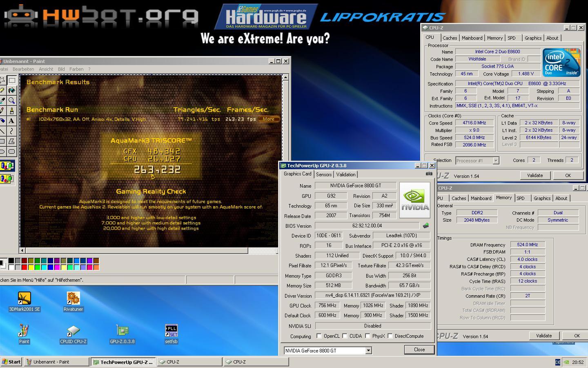Select the opaque selection mode option in Paint

point(7,166)
